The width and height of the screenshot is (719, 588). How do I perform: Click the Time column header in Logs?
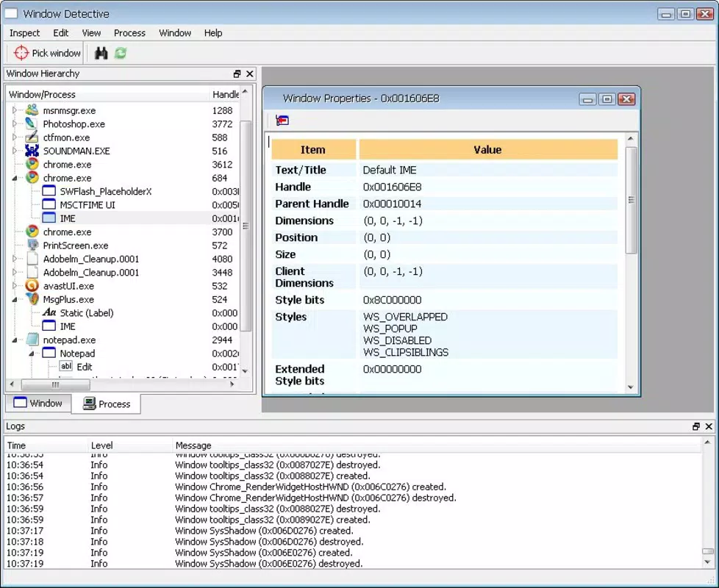46,445
